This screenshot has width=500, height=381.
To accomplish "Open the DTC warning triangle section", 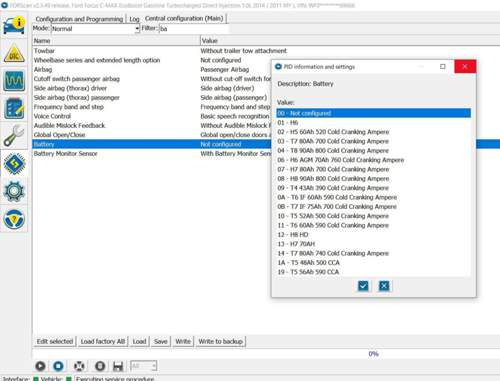I will (x=14, y=53).
